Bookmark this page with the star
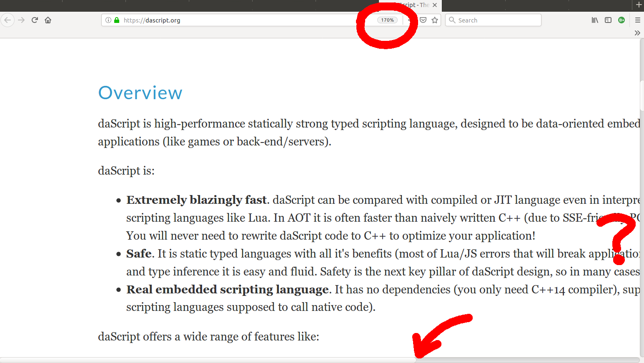 tap(435, 20)
